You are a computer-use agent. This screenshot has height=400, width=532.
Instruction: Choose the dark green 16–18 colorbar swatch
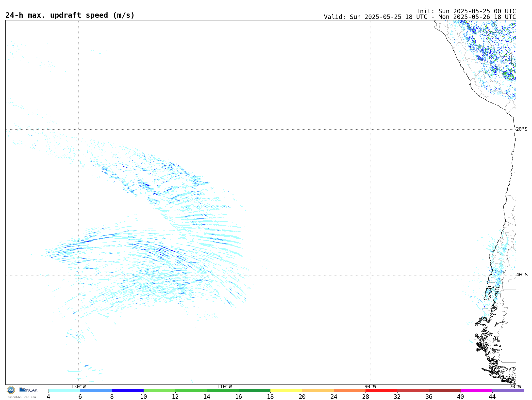point(254,391)
